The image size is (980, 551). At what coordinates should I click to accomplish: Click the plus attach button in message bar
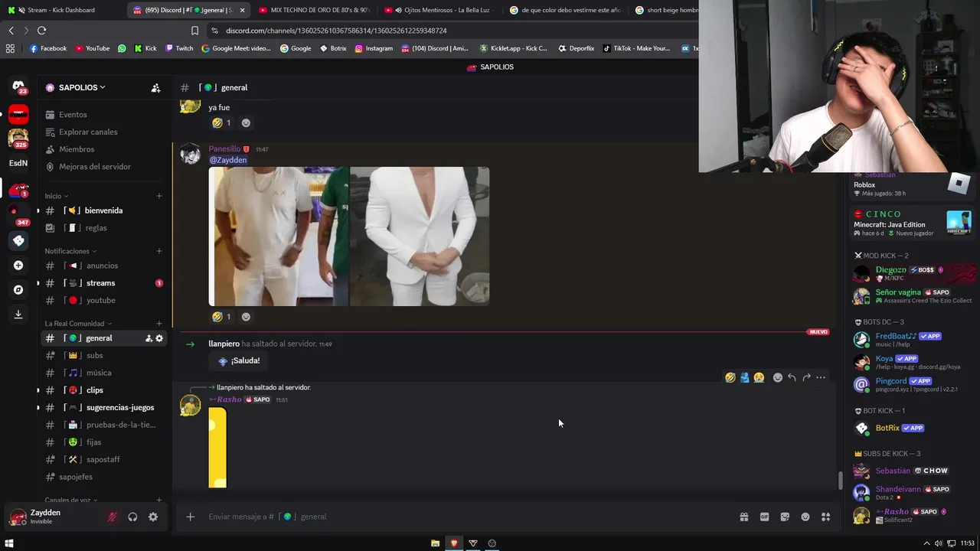pyautogui.click(x=190, y=517)
